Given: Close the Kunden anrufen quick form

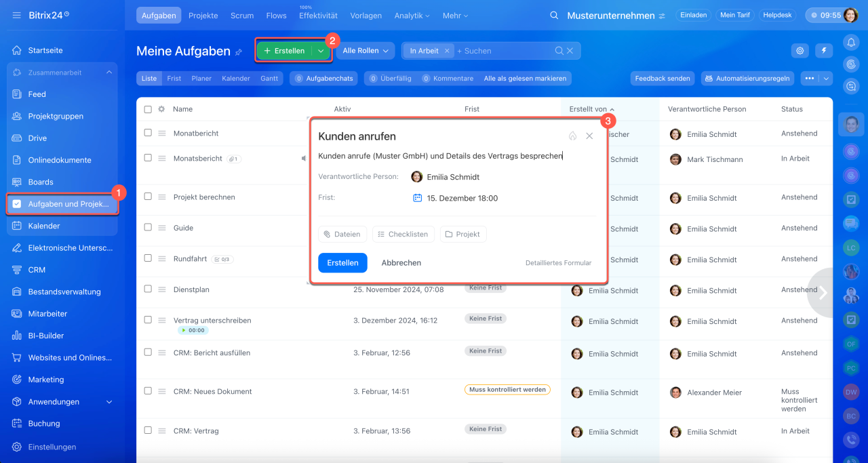Looking at the screenshot, I should pyautogui.click(x=589, y=136).
